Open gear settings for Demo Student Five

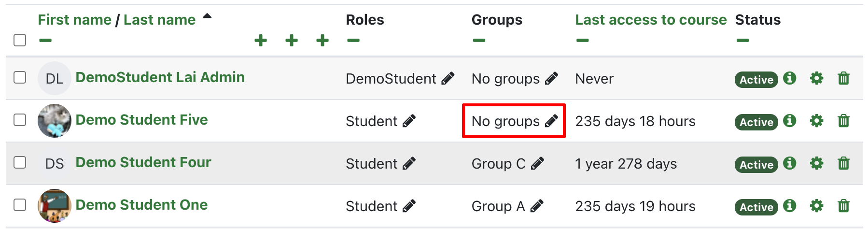816,121
